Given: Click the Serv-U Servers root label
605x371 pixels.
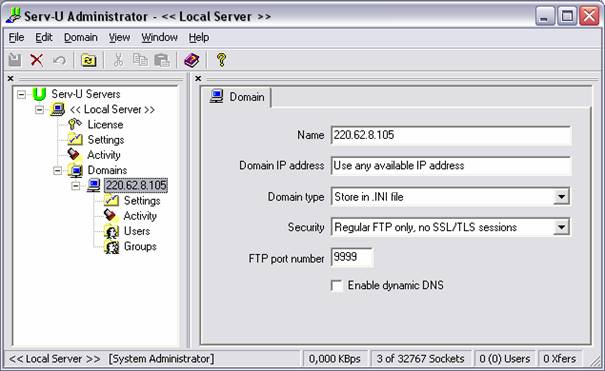Looking at the screenshot, I should (x=86, y=94).
